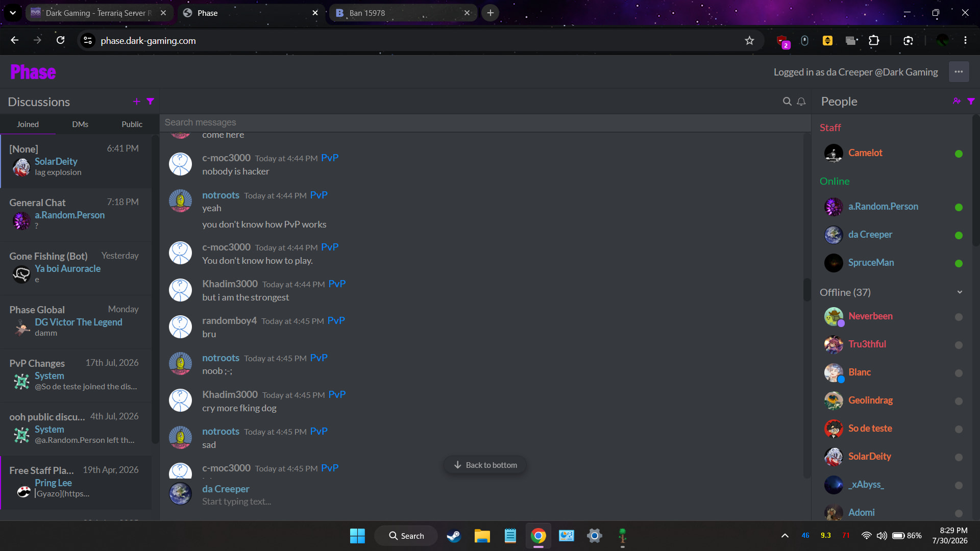
Task: Open the Windows Start menu
Action: click(357, 536)
